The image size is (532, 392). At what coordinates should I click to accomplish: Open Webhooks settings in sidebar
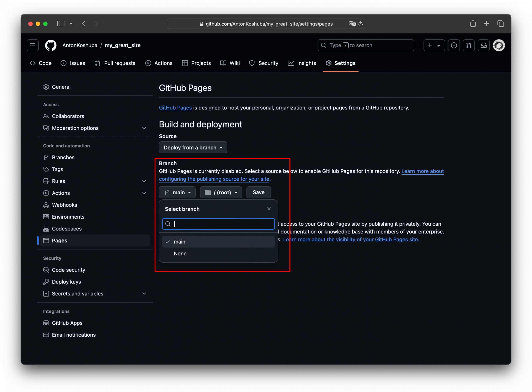pyautogui.click(x=95, y=205)
